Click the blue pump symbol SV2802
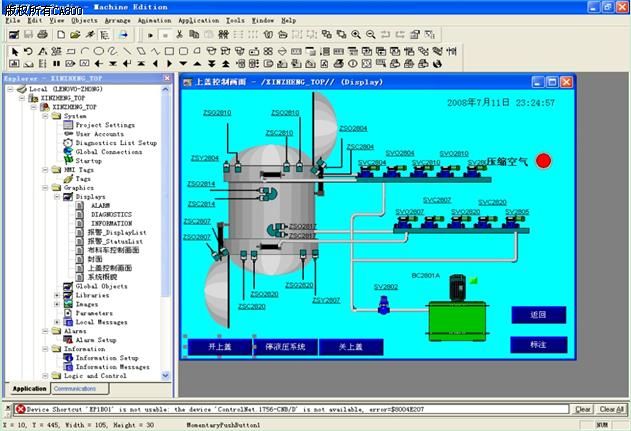This screenshot has width=631, height=431. [x=384, y=306]
